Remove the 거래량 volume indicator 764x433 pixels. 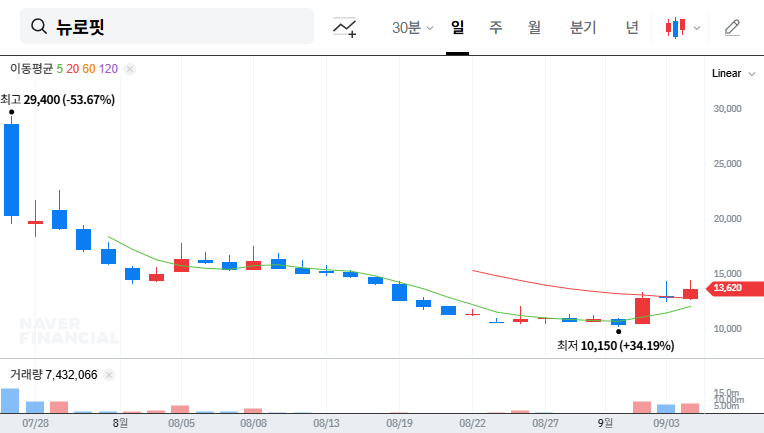point(109,375)
